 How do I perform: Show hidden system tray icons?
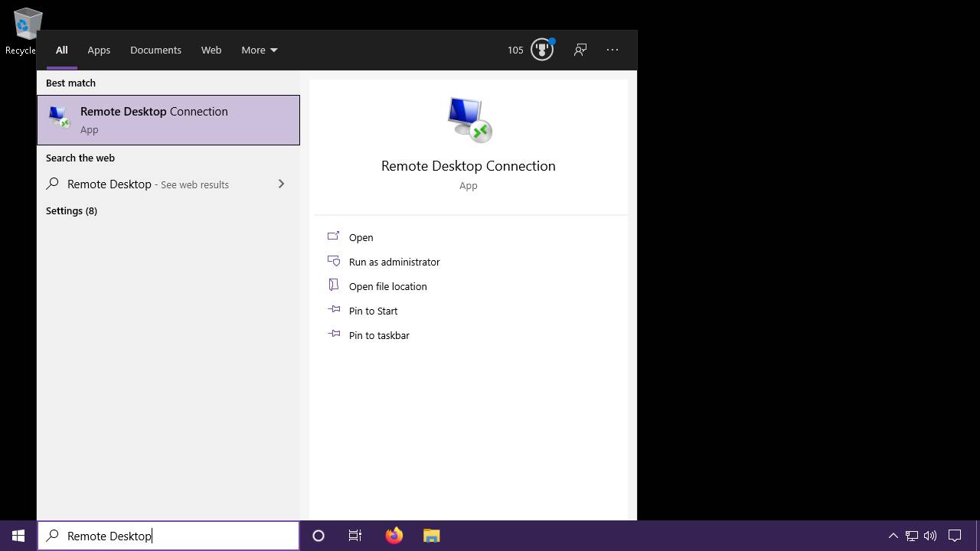pos(893,536)
